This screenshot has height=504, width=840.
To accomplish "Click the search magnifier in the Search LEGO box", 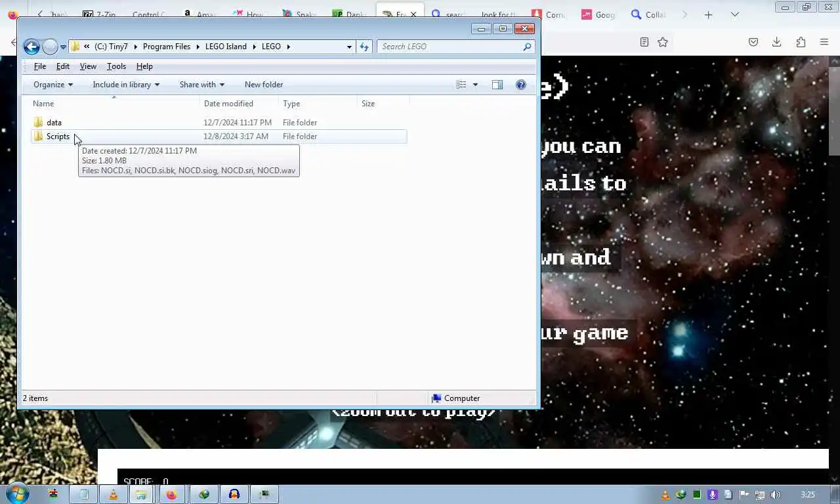I will 527,47.
